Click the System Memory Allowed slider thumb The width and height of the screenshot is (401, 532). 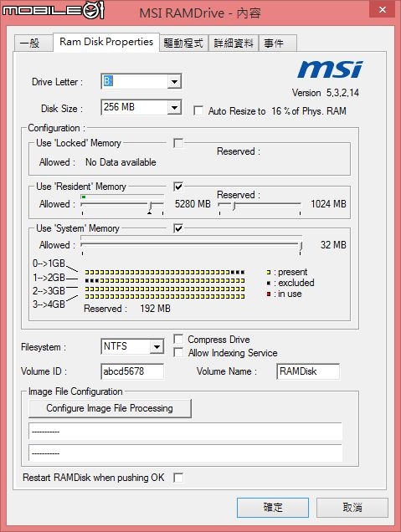pyautogui.click(x=301, y=246)
